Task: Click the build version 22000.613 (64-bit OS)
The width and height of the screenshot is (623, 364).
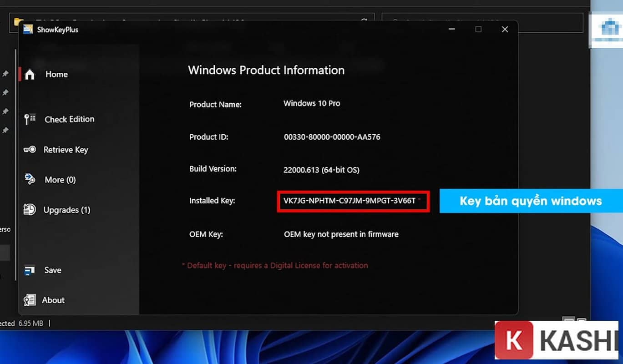Action: tap(321, 170)
